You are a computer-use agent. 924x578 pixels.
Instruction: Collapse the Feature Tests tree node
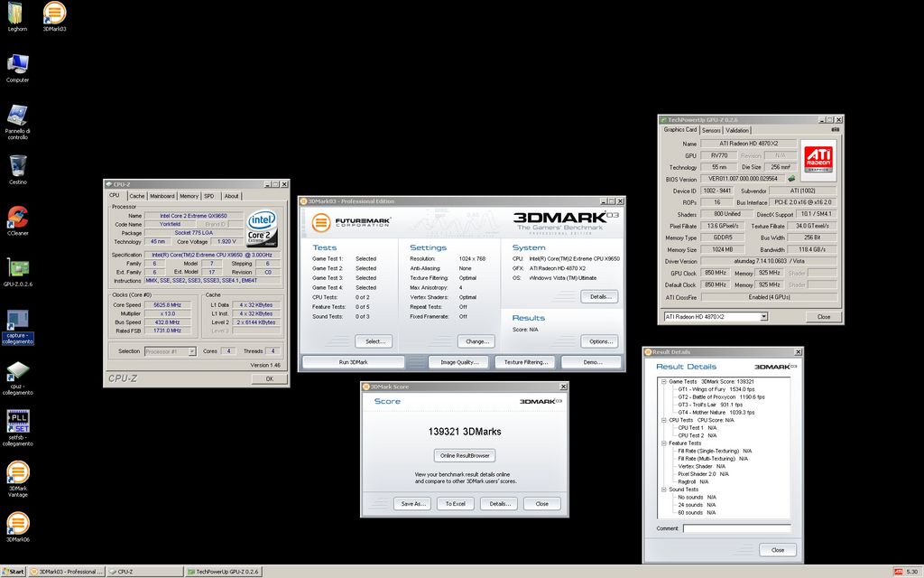click(663, 443)
